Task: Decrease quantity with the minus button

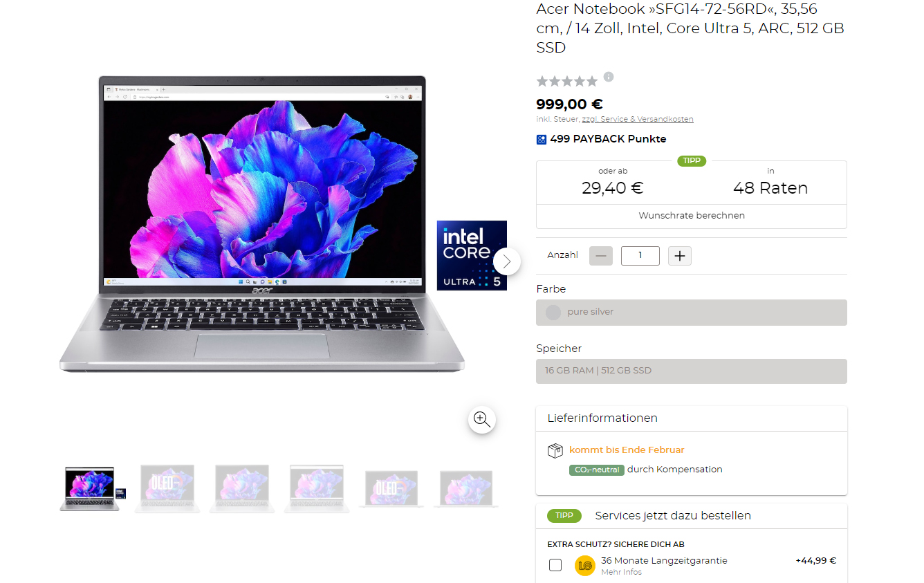Action: 601,256
